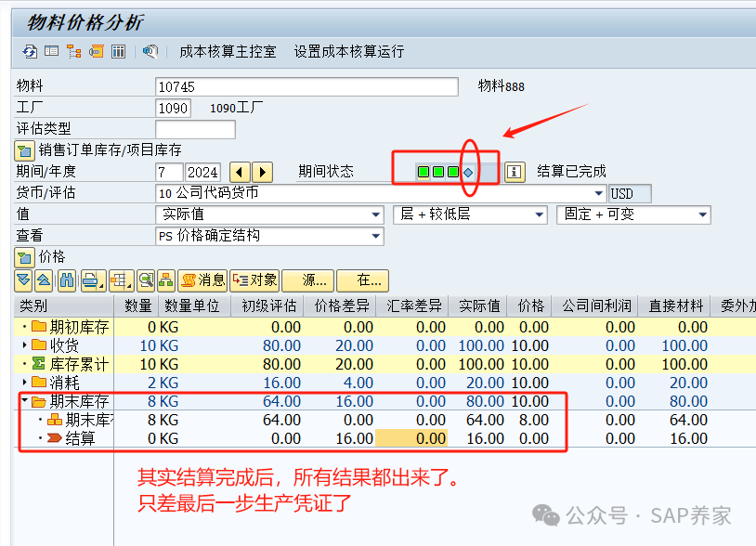The width and height of the screenshot is (756, 546).
Task: Click the 源... button
Action: point(307,280)
